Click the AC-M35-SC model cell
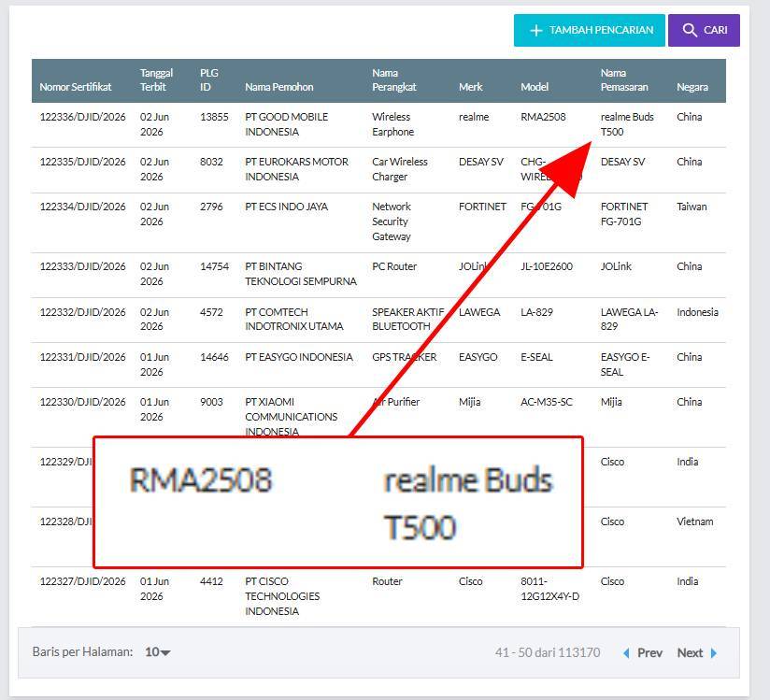This screenshot has height=700, width=770. click(547, 402)
